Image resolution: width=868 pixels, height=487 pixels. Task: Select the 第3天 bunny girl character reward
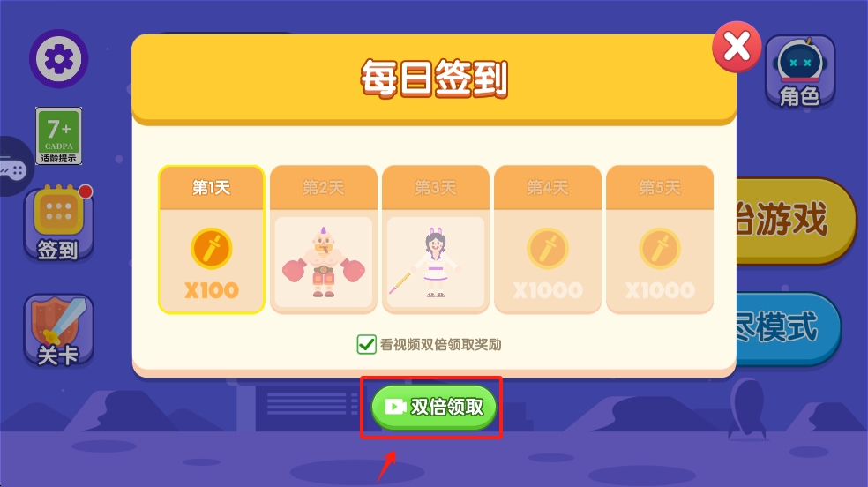[436, 239]
